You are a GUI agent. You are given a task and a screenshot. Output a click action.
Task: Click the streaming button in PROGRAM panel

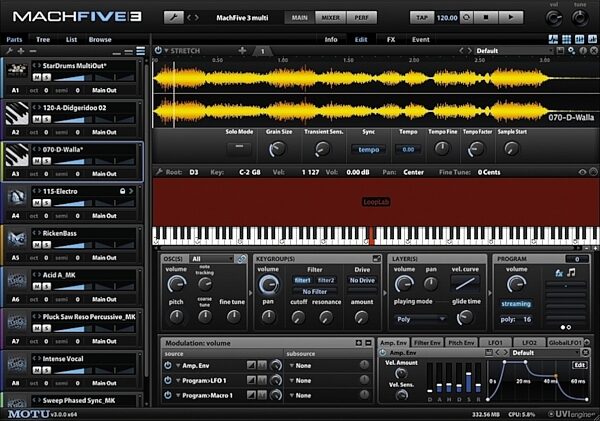(516, 304)
